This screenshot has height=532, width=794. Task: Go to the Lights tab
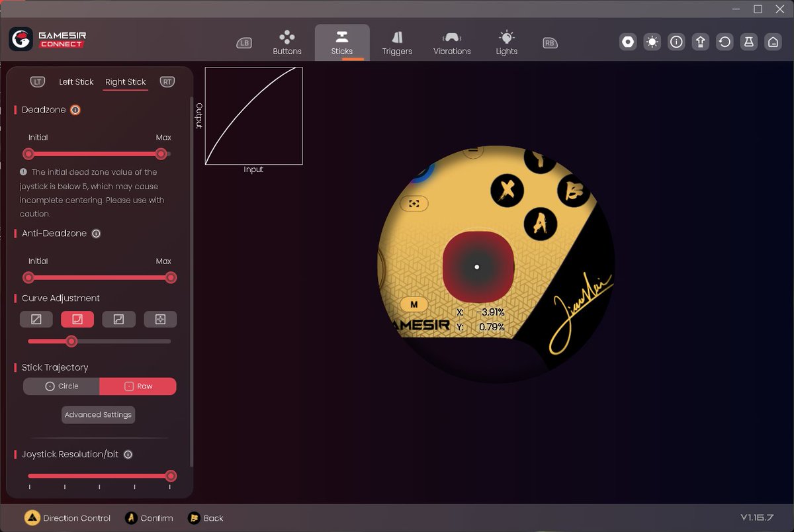click(507, 43)
